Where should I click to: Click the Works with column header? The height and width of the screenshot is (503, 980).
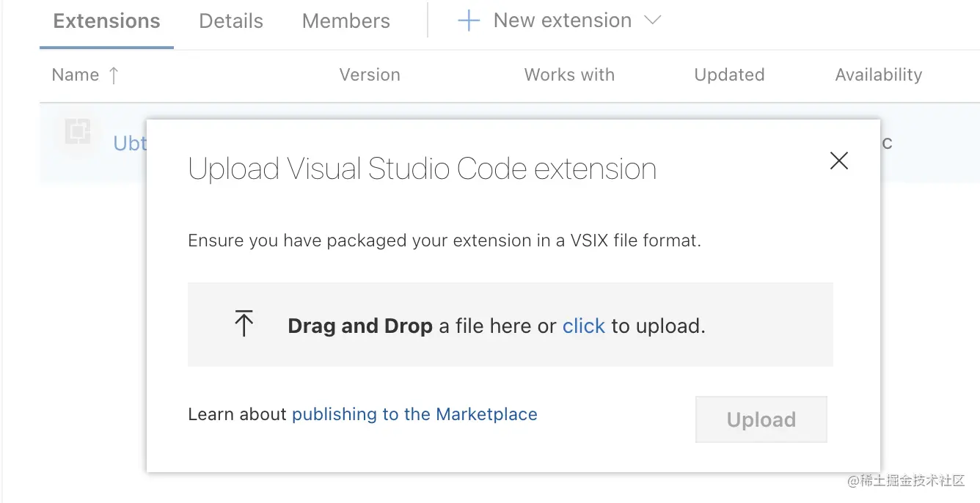click(569, 75)
